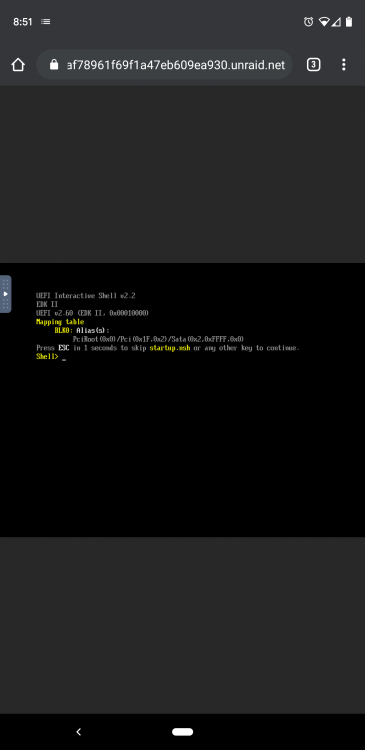Tap the battery status icon
This screenshot has width=365, height=750.
pos(349,22)
